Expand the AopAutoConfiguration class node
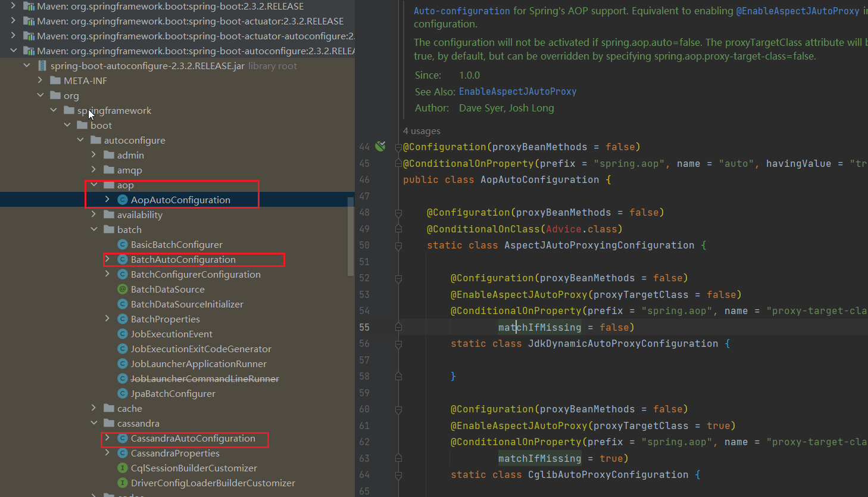Viewport: 868px width, 497px height. (107, 200)
